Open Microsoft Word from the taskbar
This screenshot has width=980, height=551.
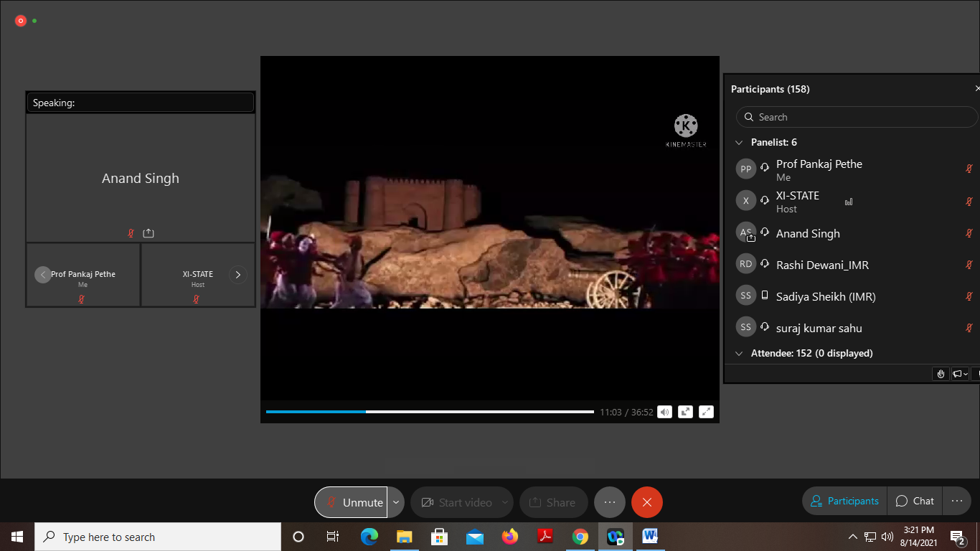tap(651, 537)
